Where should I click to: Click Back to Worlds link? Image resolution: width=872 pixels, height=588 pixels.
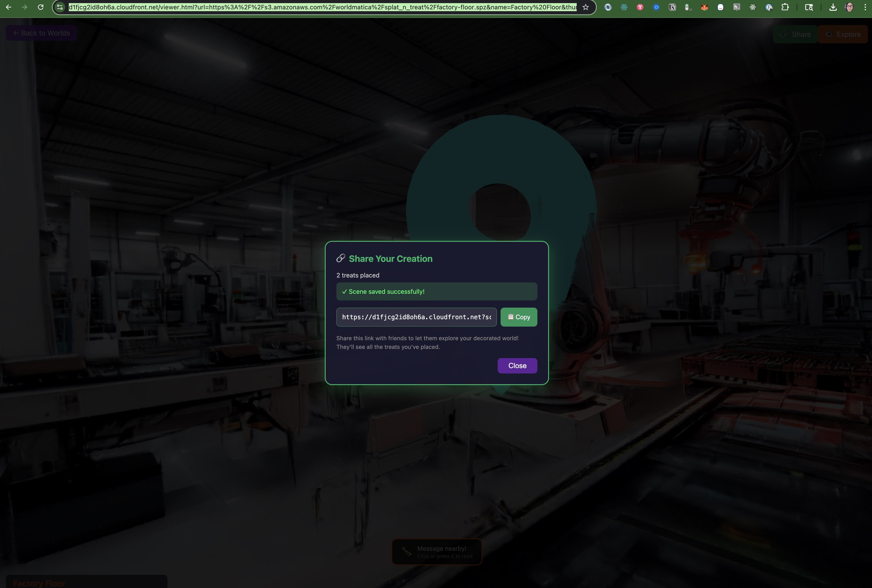41,33
